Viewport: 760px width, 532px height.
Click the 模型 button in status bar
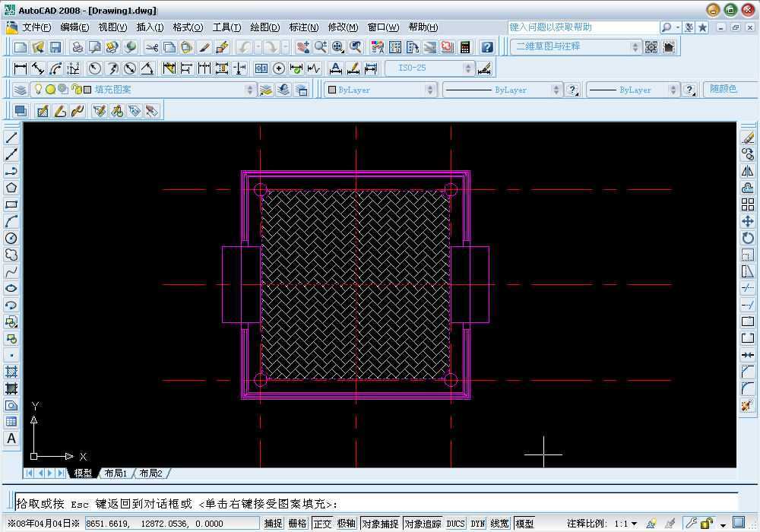click(524, 524)
